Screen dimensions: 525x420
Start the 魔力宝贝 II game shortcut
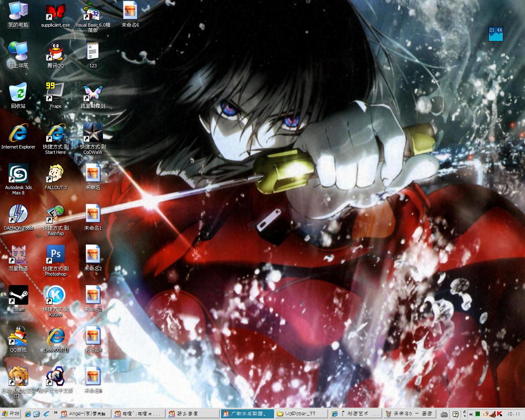tap(18, 382)
